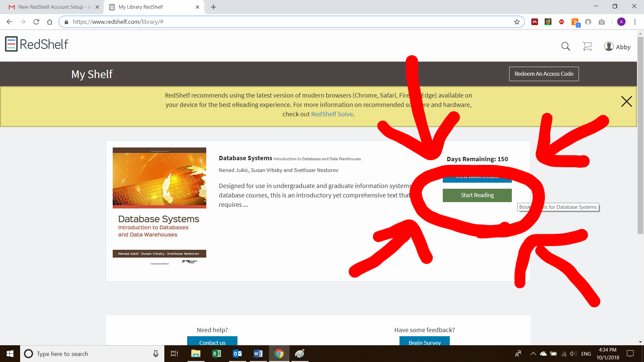
Task: Open Abby's account menu
Action: click(617, 47)
